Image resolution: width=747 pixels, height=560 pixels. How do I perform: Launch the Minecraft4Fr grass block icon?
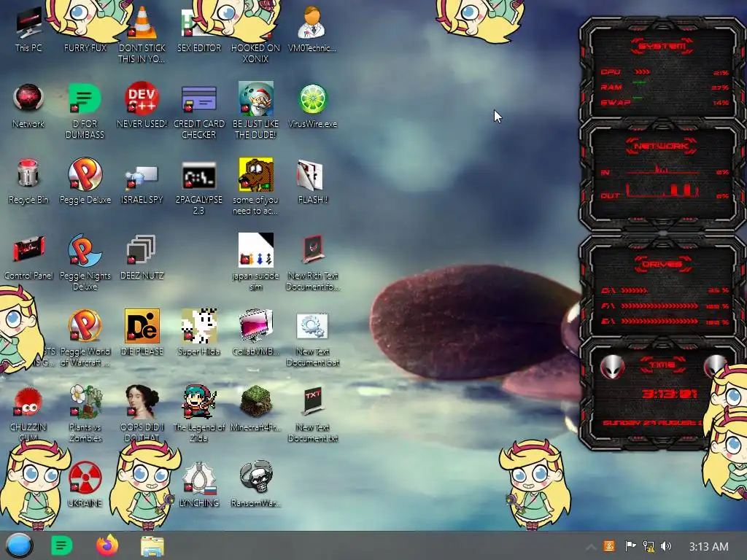[255, 408]
